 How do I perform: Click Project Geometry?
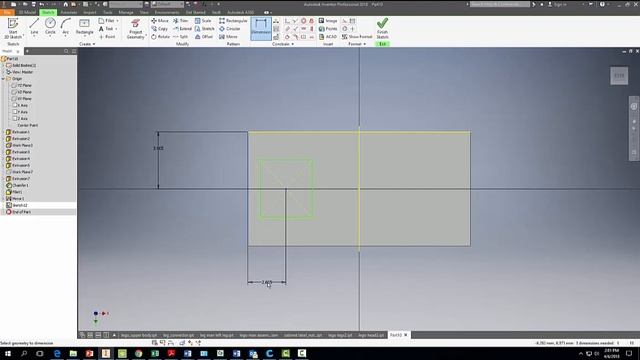click(x=136, y=29)
